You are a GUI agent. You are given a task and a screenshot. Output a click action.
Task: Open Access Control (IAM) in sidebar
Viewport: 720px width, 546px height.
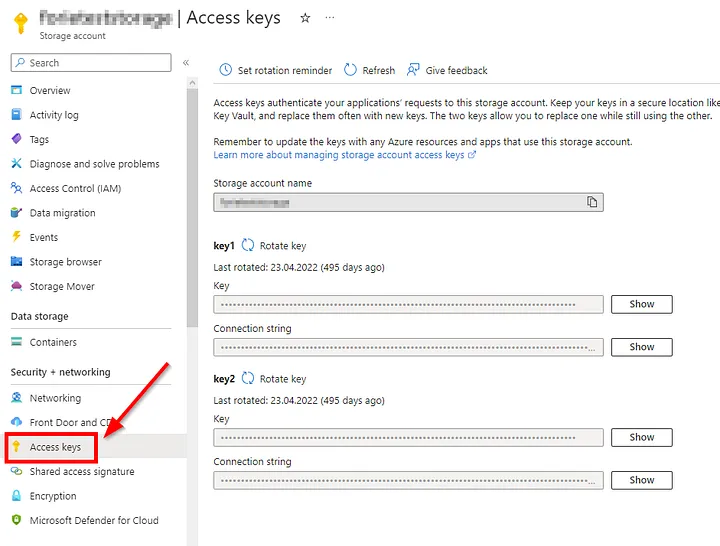75,188
